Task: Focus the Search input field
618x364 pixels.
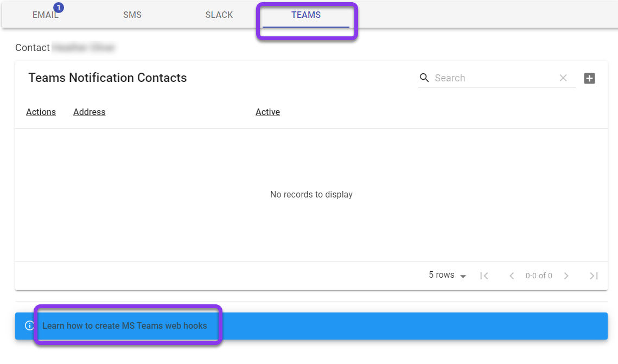Action: tap(494, 78)
